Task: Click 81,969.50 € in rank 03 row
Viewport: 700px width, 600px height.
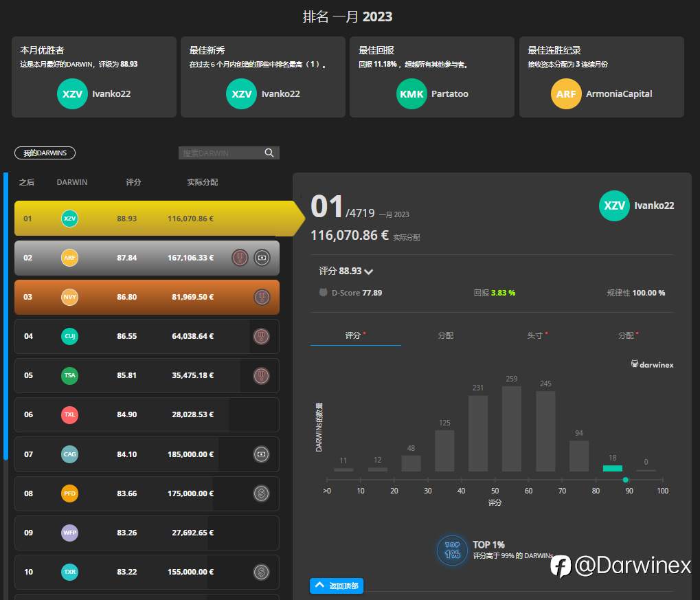Action: click(x=192, y=297)
